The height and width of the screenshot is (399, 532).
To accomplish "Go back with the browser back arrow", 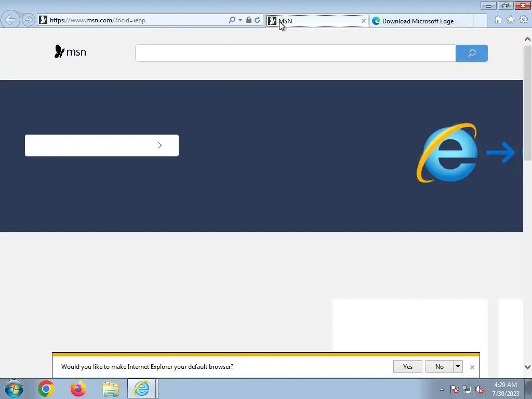I will point(10,20).
